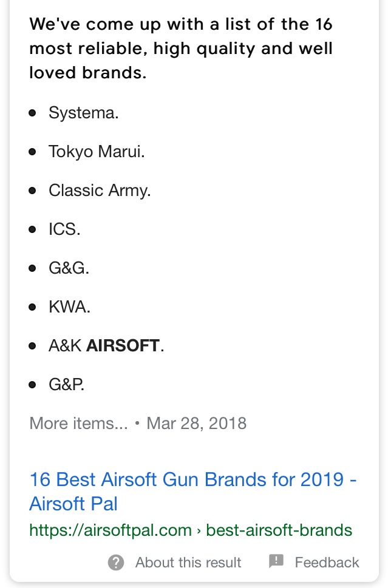Click the 'best-airsoft-brands' breadcrumb path
Screen dimensions: 388x588
(x=279, y=530)
